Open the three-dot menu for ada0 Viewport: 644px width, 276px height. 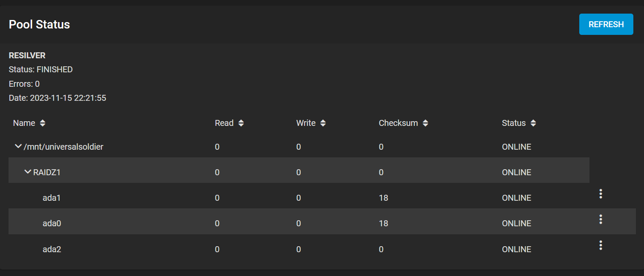click(601, 219)
